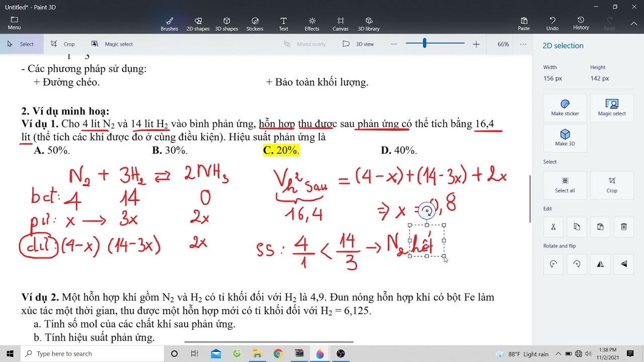Choose Crop in the top toolbar

tap(63, 44)
